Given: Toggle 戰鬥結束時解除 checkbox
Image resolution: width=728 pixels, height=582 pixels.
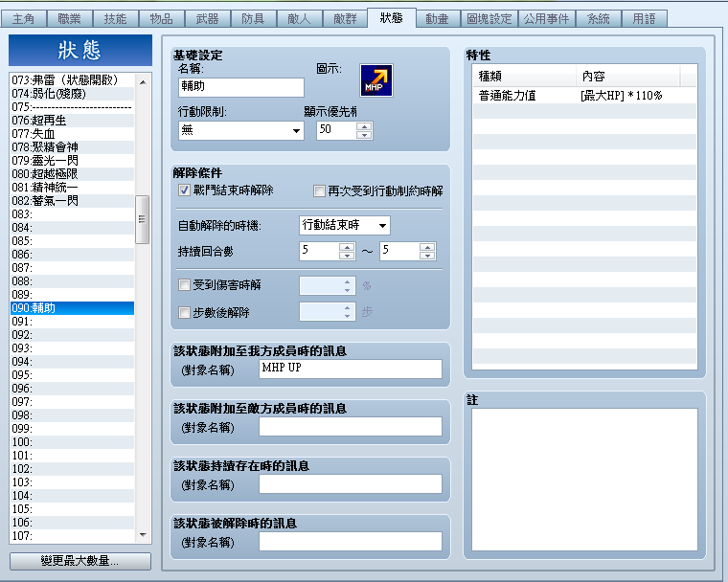Looking at the screenshot, I should (184, 190).
